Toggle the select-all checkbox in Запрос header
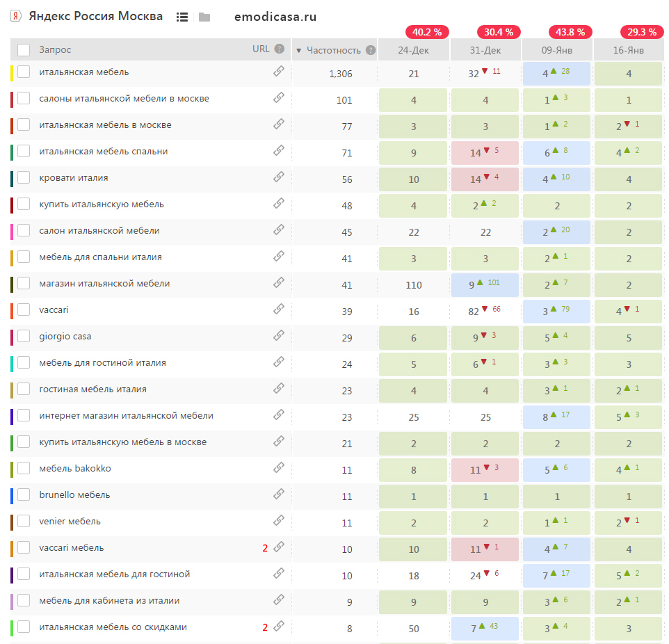 24,50
